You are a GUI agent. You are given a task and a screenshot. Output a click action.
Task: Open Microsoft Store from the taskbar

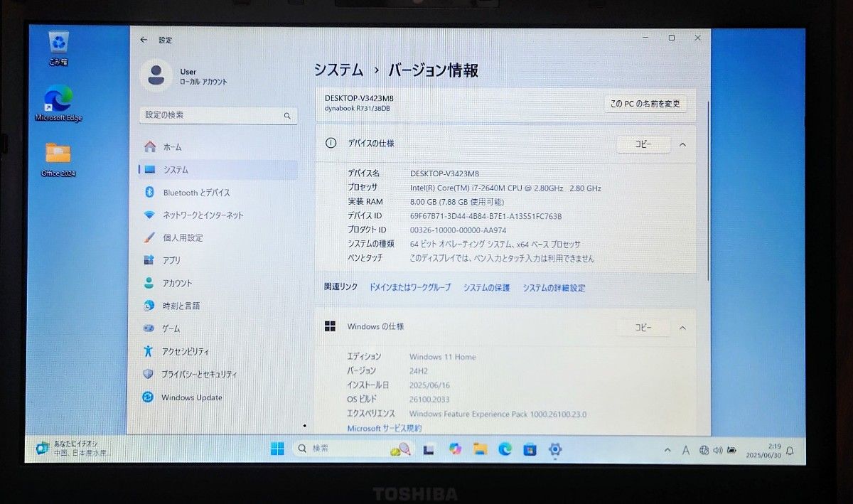pyautogui.click(x=530, y=449)
